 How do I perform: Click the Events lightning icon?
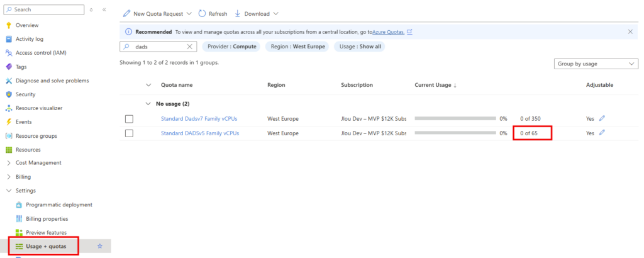click(x=8, y=122)
